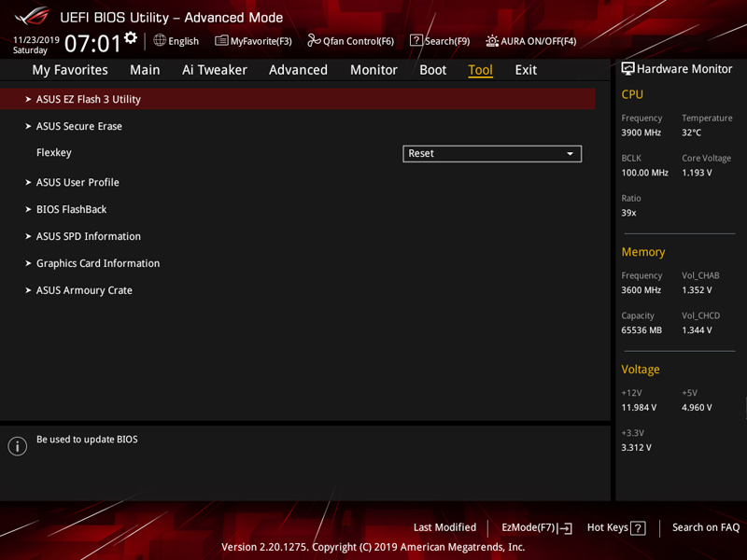Click Last Modified button
The height and width of the screenshot is (560, 747).
pyautogui.click(x=444, y=528)
